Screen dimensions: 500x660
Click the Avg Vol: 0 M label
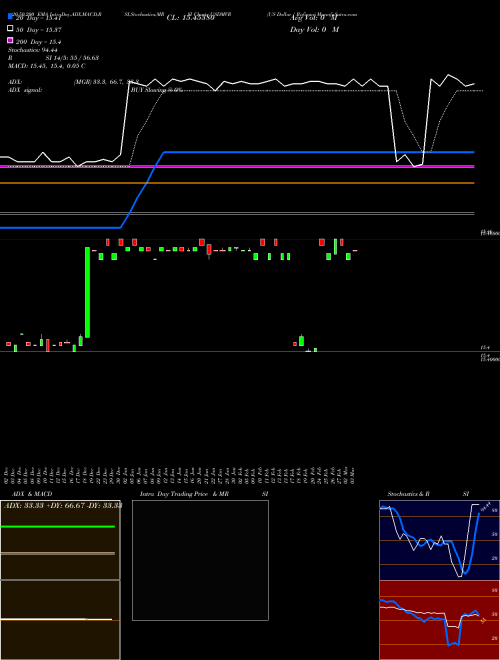point(314,18)
